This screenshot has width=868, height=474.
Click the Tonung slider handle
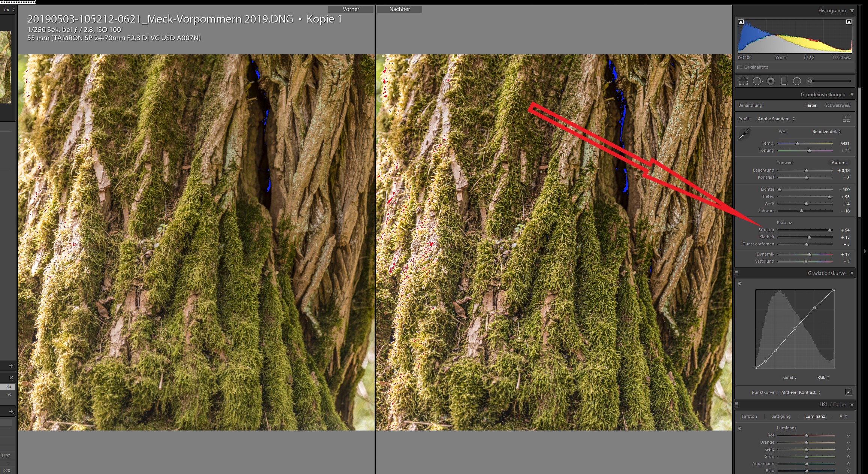pos(809,151)
